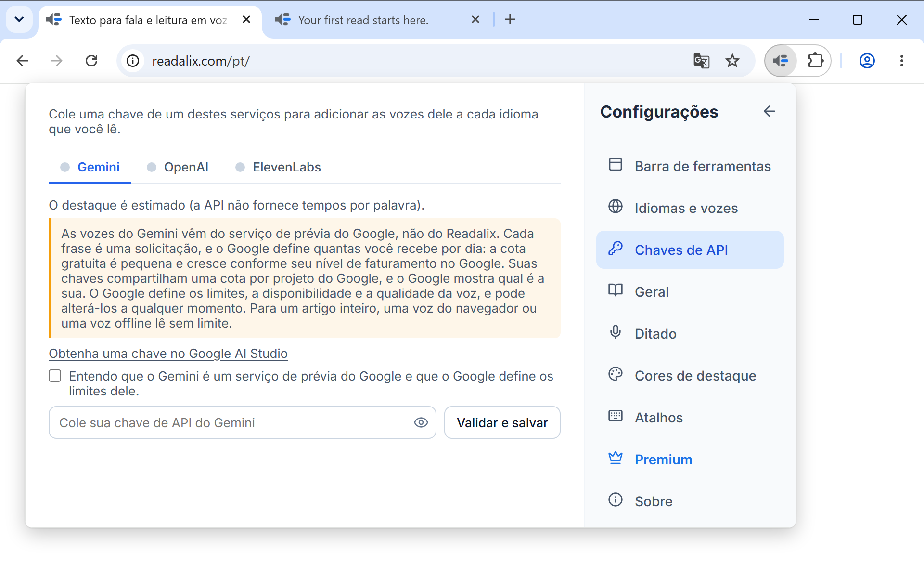Expand tab search dropdown arrow
924x578 pixels.
pyautogui.click(x=19, y=20)
